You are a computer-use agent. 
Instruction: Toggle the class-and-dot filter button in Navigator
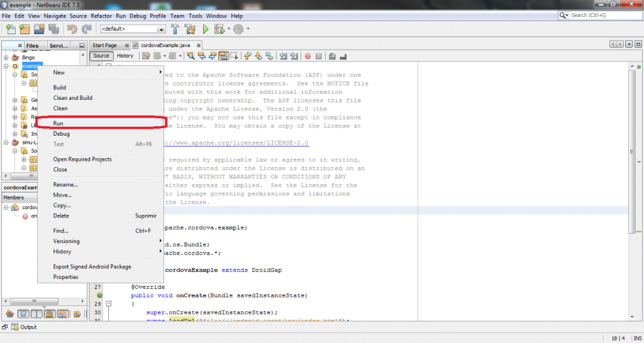point(62,314)
